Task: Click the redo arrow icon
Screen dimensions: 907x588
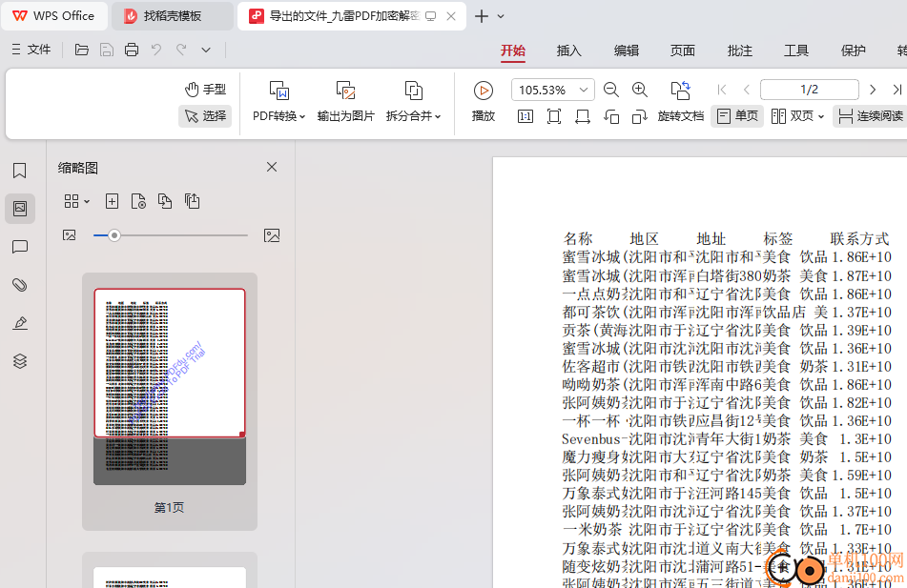Action: click(x=181, y=50)
